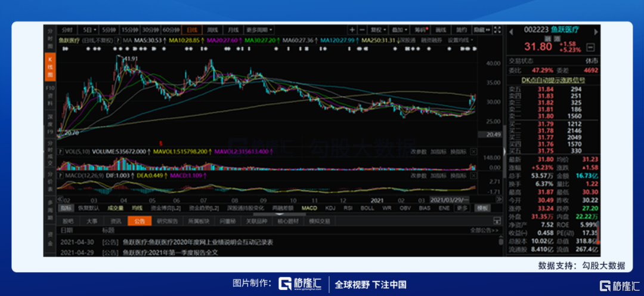644x296 pixels.
Task: Toggle 成交量 indicator
Action: tap(116, 208)
